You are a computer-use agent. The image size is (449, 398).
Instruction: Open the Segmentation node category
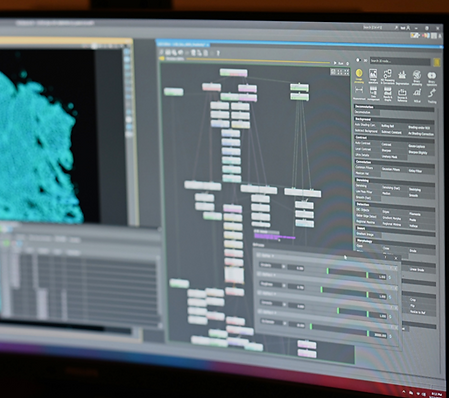(402, 78)
